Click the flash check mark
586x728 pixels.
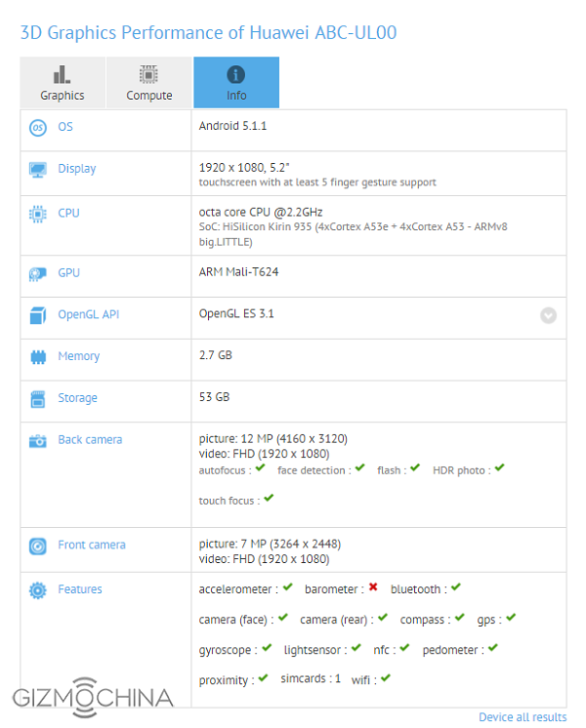(x=415, y=467)
